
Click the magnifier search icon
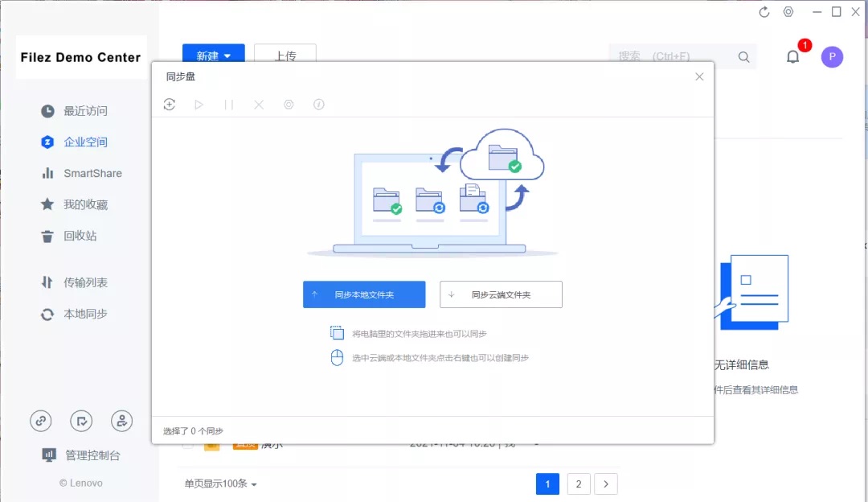[744, 57]
